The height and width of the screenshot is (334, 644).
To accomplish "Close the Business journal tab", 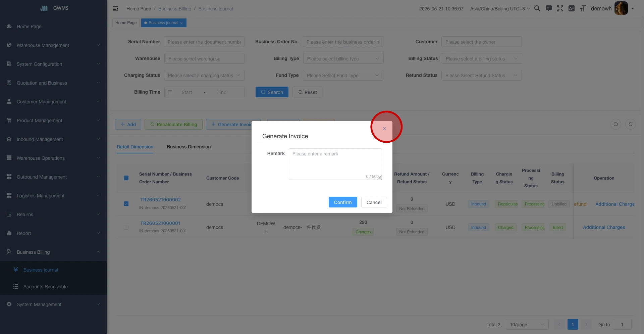I will (181, 23).
